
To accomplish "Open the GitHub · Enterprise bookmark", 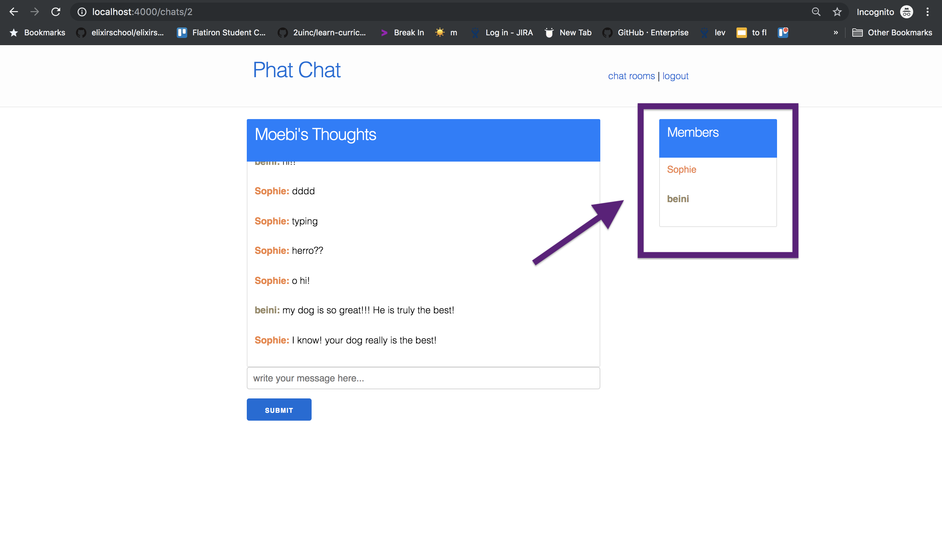I will 645,32.
